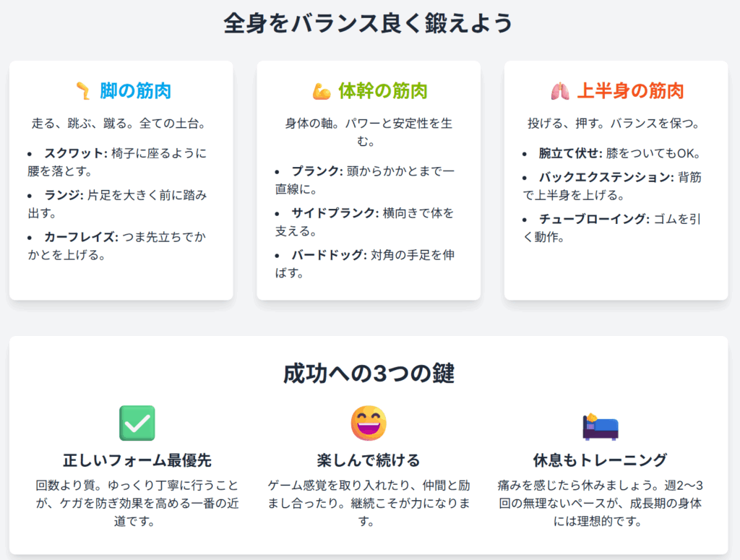Click the leg emoji icon beside 脚の筋肉
The width and height of the screenshot is (740, 560).
click(82, 91)
